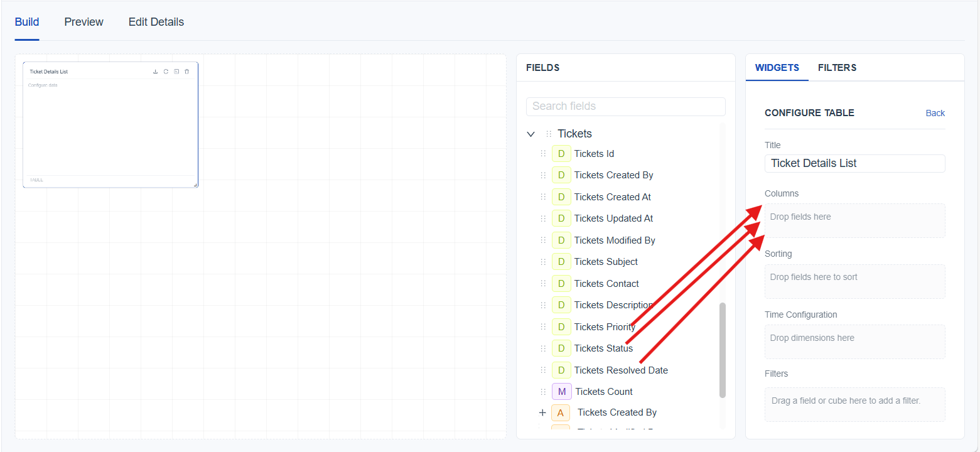This screenshot has width=980, height=452.
Task: Click the Title input containing Ticket Details List
Action: [x=854, y=163]
